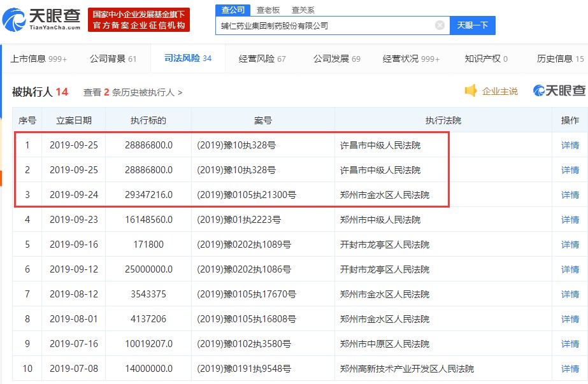Viewport: 588px width, 384px height.
Task: Click the 操作 column header
Action: pyautogui.click(x=570, y=120)
